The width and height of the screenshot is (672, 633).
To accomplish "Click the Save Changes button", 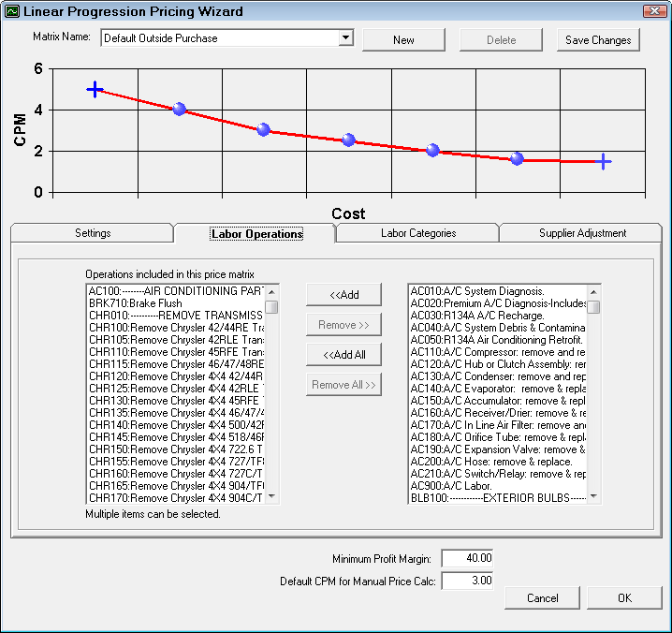I will pos(598,40).
